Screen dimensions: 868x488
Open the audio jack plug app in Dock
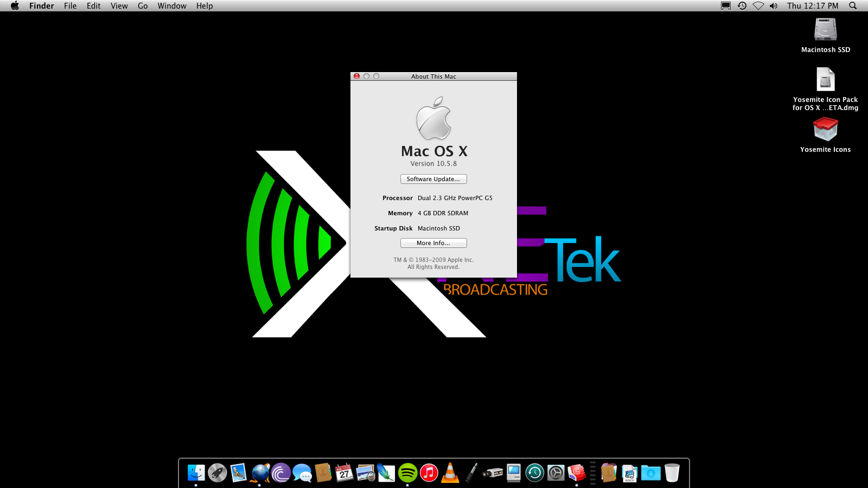471,473
